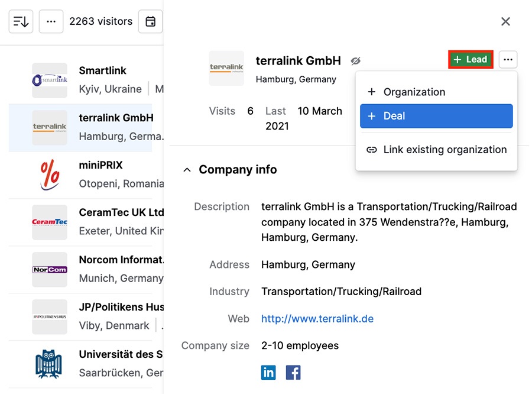Click the Otopeni, Romania location text
The height and width of the screenshot is (394, 532).
point(121,184)
